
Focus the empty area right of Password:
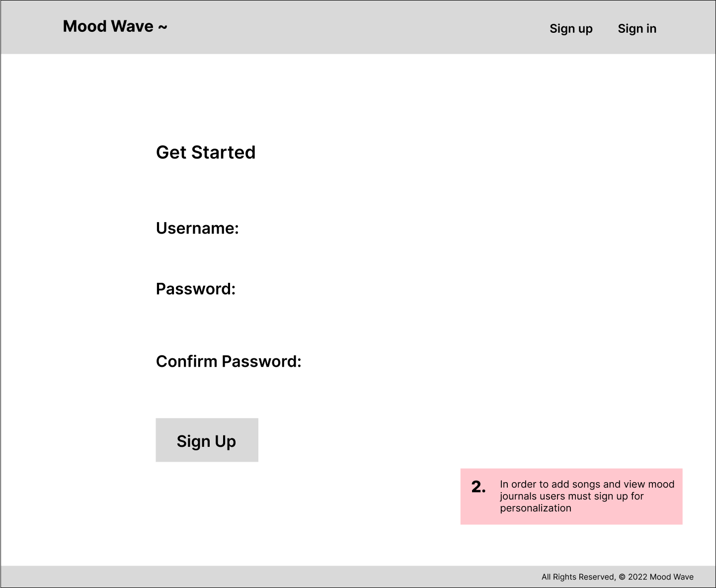[398, 289]
